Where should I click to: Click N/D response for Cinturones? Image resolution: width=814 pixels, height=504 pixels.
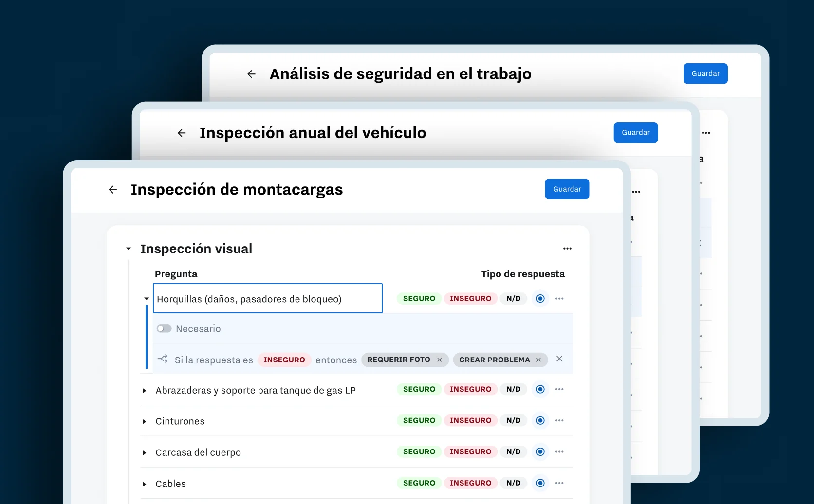coord(513,420)
